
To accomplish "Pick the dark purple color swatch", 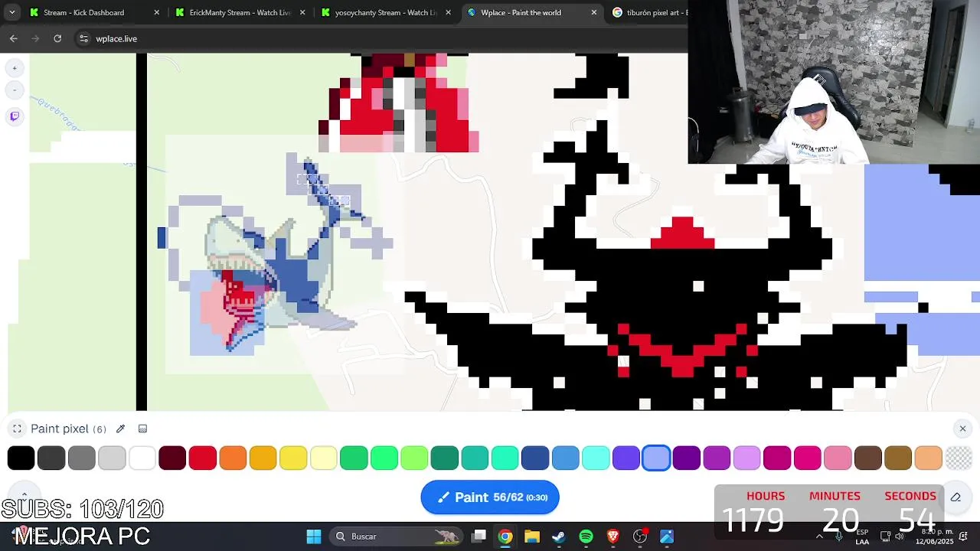I will coord(687,458).
